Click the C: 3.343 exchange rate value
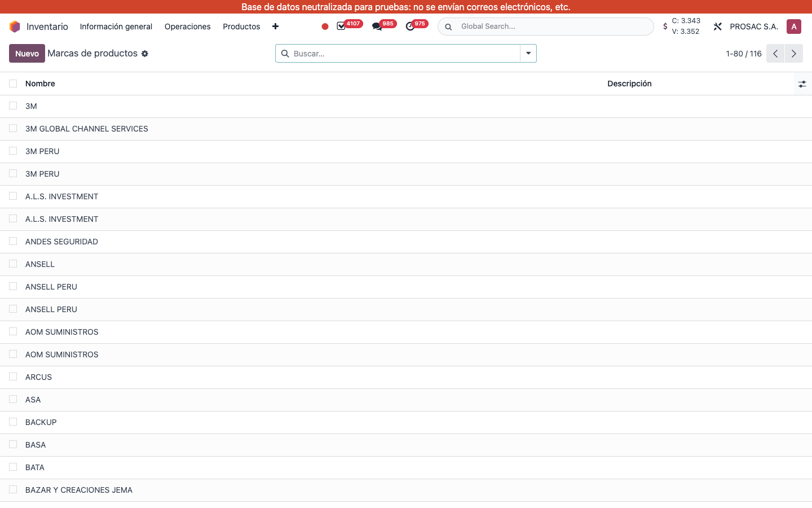Viewport: 812px width, 508px height. tap(686, 21)
